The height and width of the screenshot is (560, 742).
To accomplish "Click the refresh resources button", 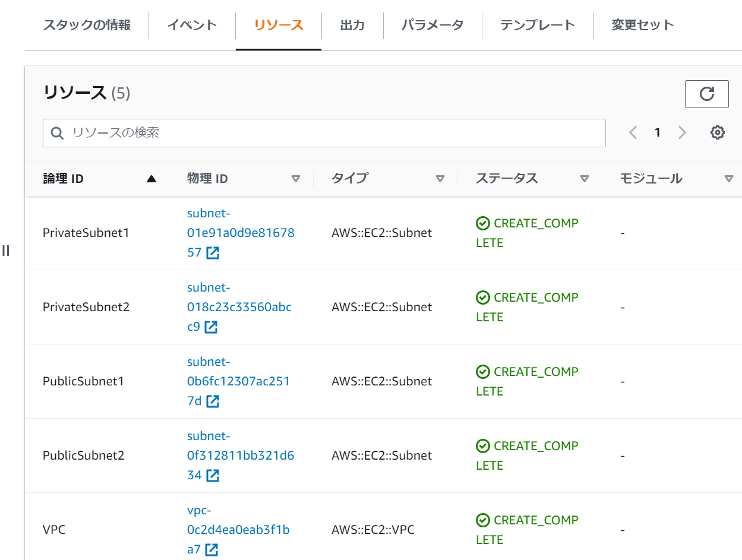I will pos(706,94).
